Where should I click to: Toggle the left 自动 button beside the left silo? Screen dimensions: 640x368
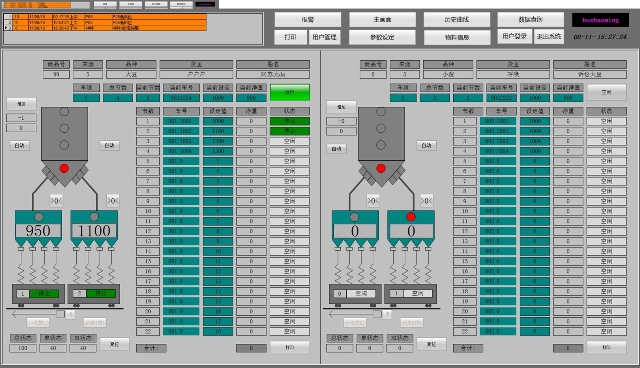click(x=20, y=145)
